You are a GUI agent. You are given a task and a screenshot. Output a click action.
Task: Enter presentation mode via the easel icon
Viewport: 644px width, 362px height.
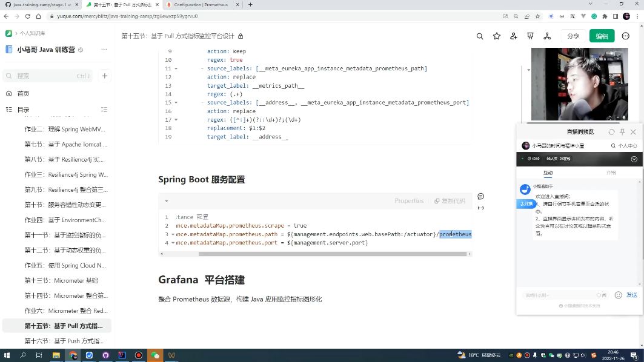tap(530, 36)
